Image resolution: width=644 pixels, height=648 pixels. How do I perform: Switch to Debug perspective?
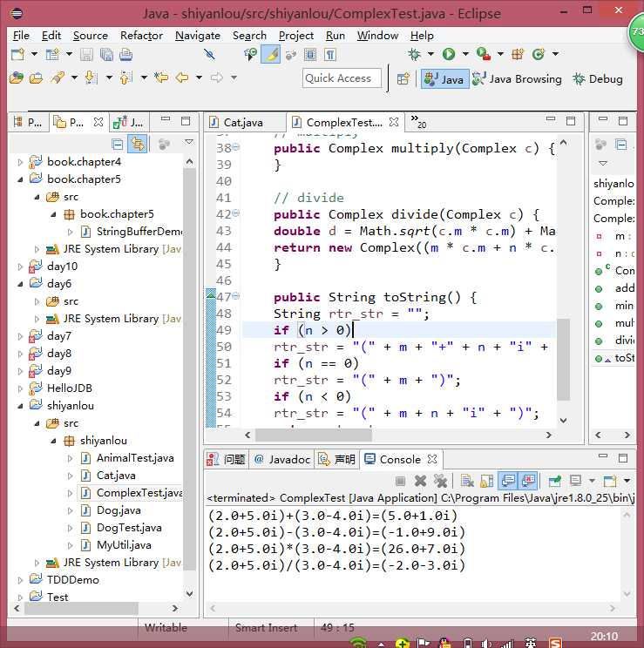(598, 78)
